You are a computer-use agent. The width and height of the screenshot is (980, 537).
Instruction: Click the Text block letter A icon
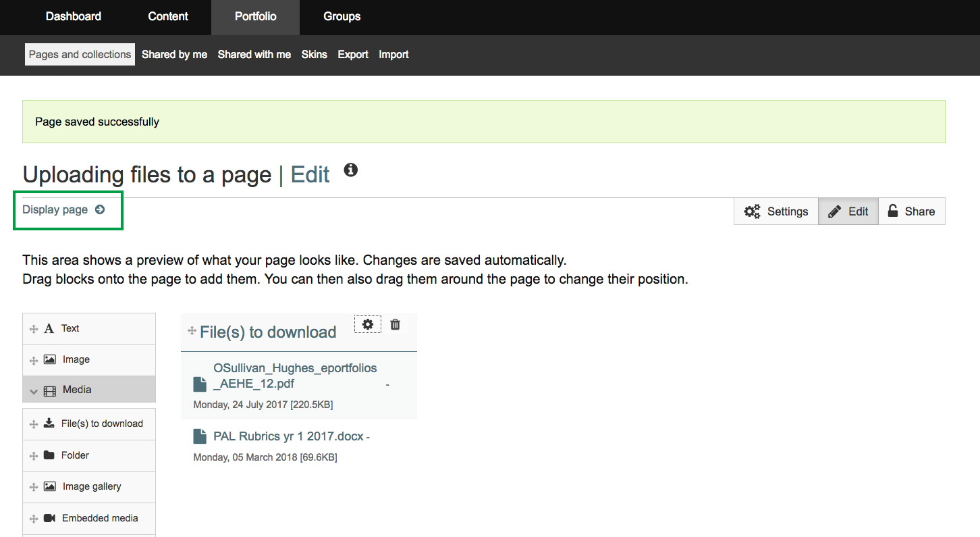[49, 329]
